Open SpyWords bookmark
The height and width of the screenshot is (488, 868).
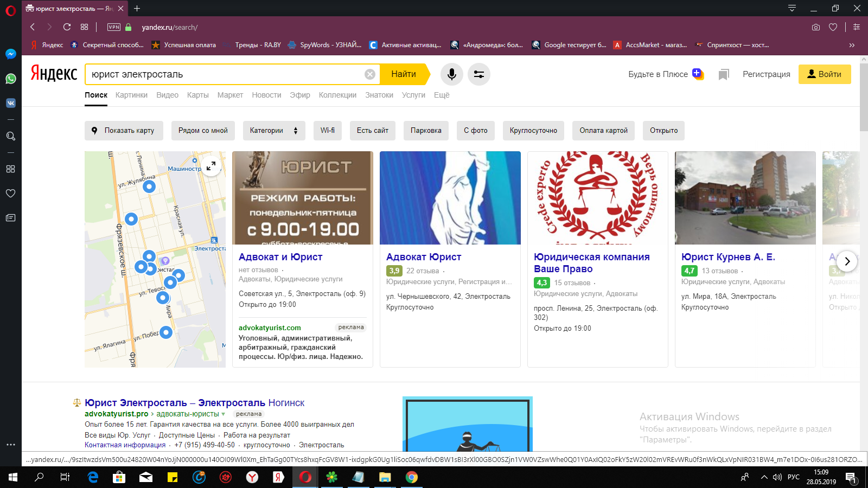[x=324, y=45]
